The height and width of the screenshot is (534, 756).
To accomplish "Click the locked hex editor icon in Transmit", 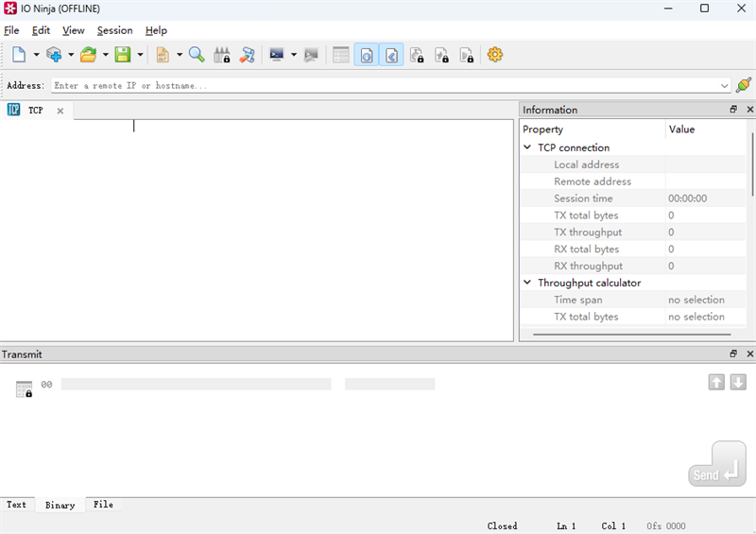I will point(24,388).
